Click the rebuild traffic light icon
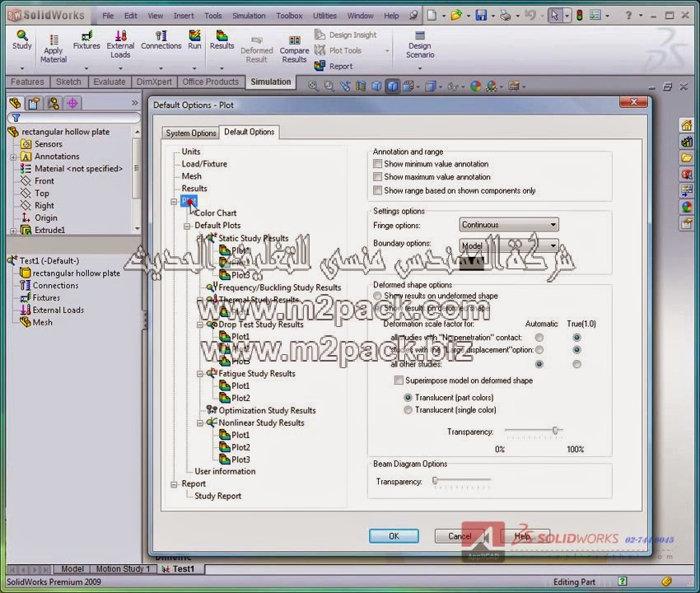The height and width of the screenshot is (593, 700). [580, 16]
